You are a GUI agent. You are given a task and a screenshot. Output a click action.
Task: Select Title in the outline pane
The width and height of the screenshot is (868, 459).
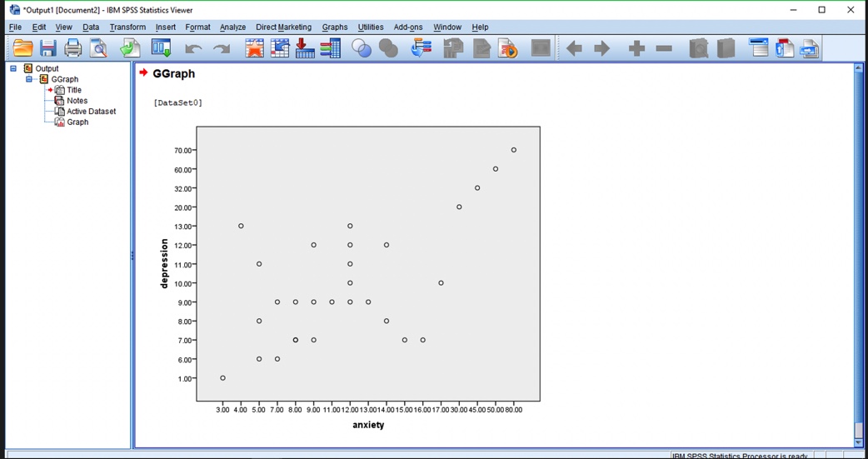(x=74, y=90)
